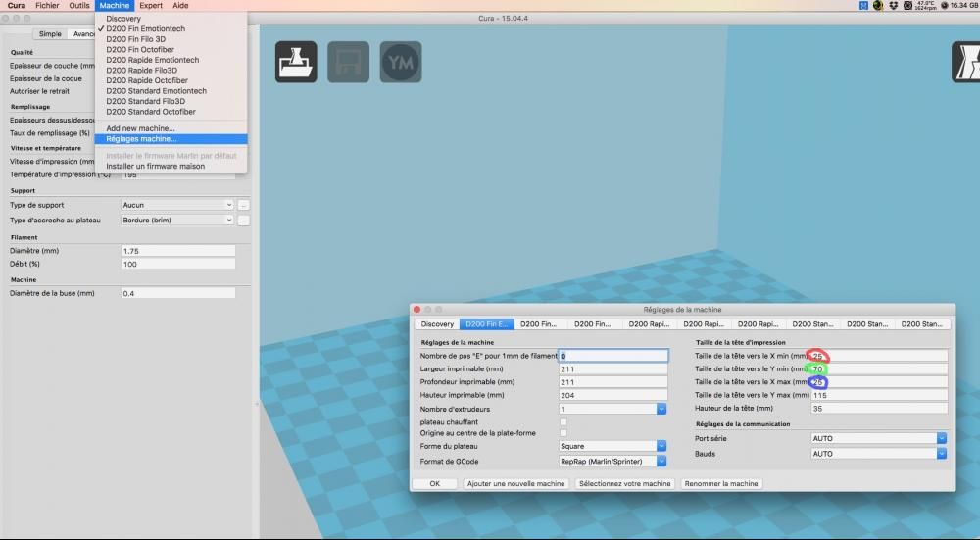Open the Support type extra settings button

pos(244,205)
